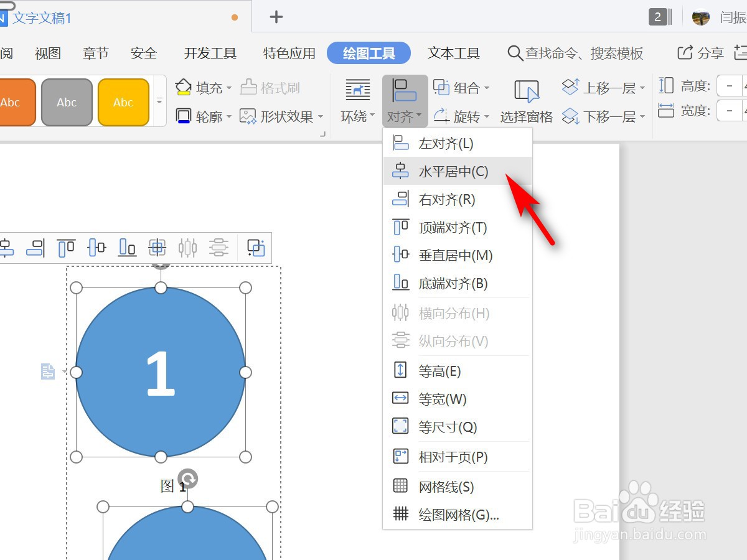The width and height of the screenshot is (747, 560).
Task: Click the 旋转 rotate icon
Action: (439, 116)
